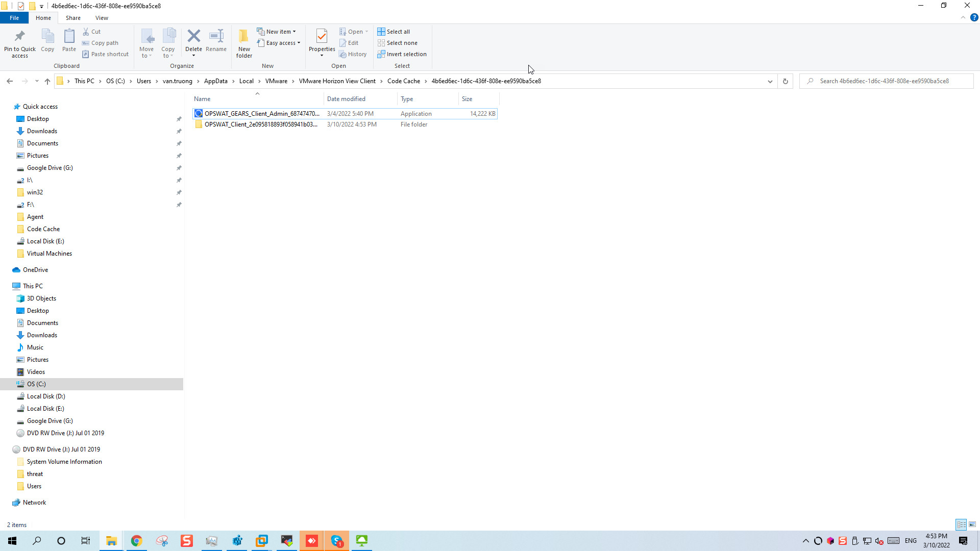Select System Volume Information folder
This screenshot has height=551, width=980.
pos(64,462)
